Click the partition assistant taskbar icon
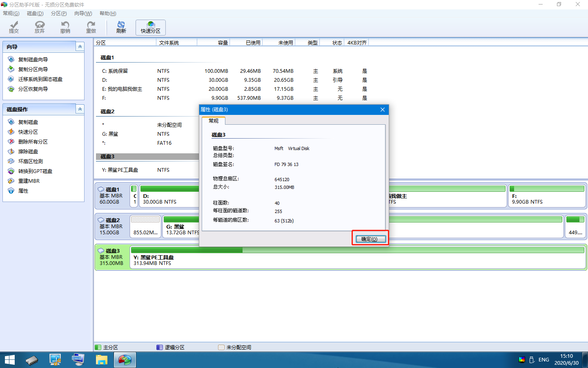 [x=125, y=360]
